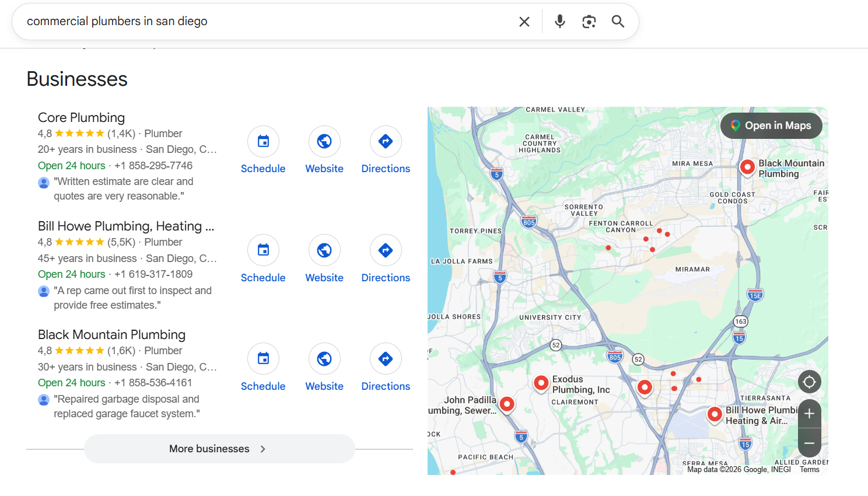Image resolution: width=868 pixels, height=496 pixels.
Task: Click 45+ years in business text
Action: 87,259
